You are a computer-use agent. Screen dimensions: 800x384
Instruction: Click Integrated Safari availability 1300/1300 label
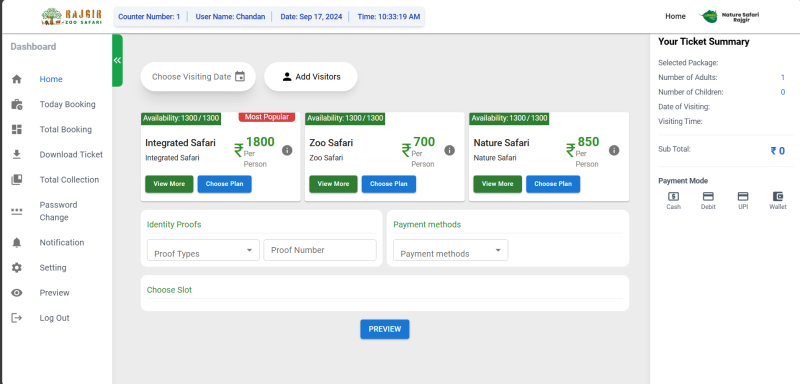tap(181, 118)
